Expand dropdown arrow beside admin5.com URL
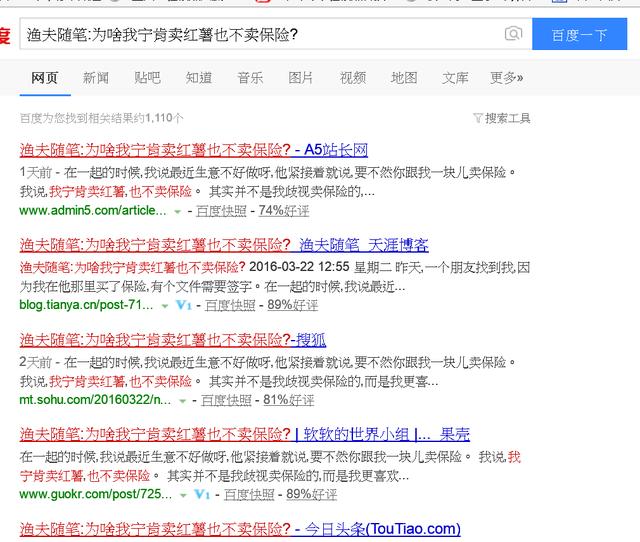Image resolution: width=640 pixels, height=542 pixels. 178,212
